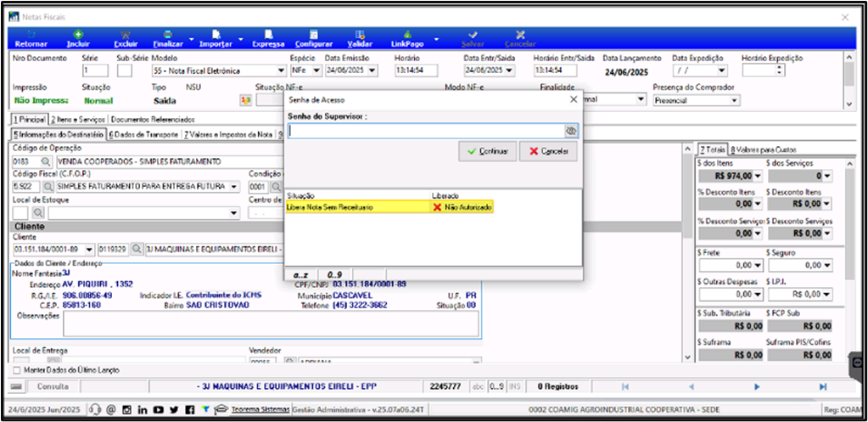This screenshot has height=422, width=868.
Task: Click the Incluir toolbar icon
Action: tap(78, 35)
